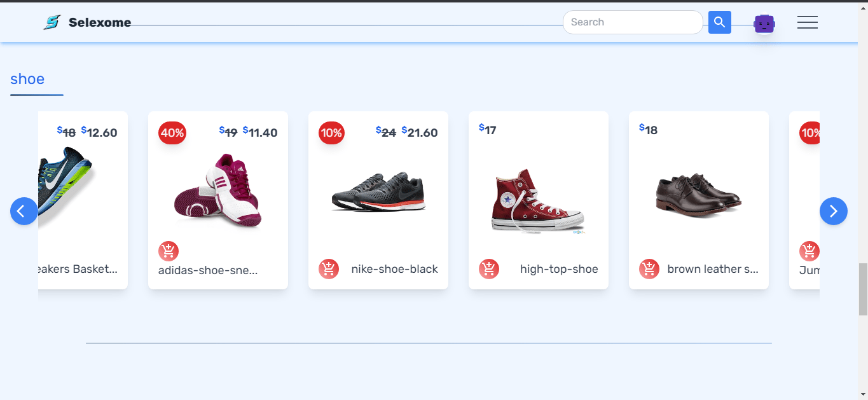The height and width of the screenshot is (400, 868).
Task: Click the page vertical scrollbar thumb
Action: (x=863, y=289)
